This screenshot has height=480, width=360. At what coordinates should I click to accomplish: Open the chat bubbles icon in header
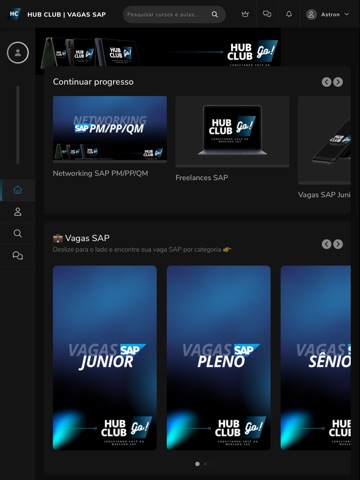[267, 14]
